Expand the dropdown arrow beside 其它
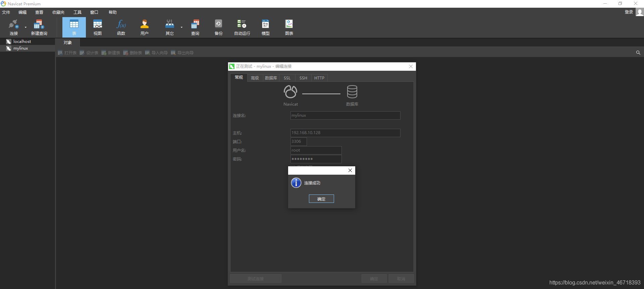 (181, 27)
